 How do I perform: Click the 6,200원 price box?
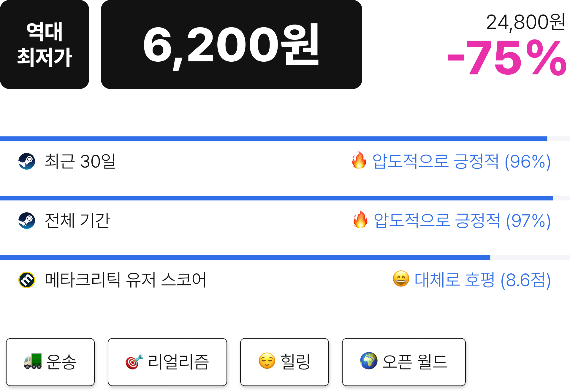(232, 44)
